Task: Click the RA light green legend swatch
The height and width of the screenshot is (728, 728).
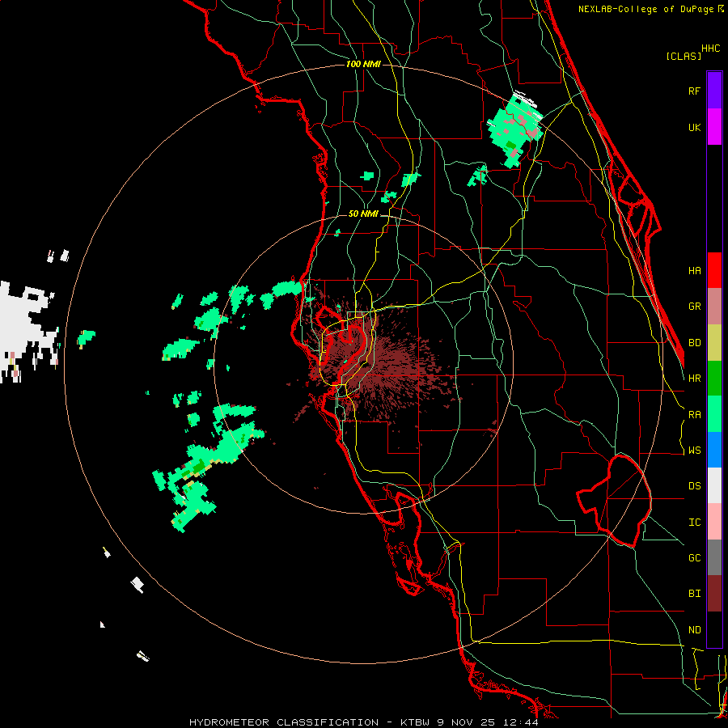Action: click(x=714, y=414)
